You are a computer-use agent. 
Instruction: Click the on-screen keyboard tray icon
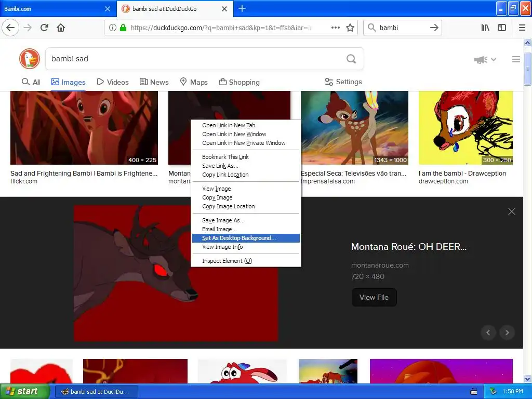click(x=474, y=392)
